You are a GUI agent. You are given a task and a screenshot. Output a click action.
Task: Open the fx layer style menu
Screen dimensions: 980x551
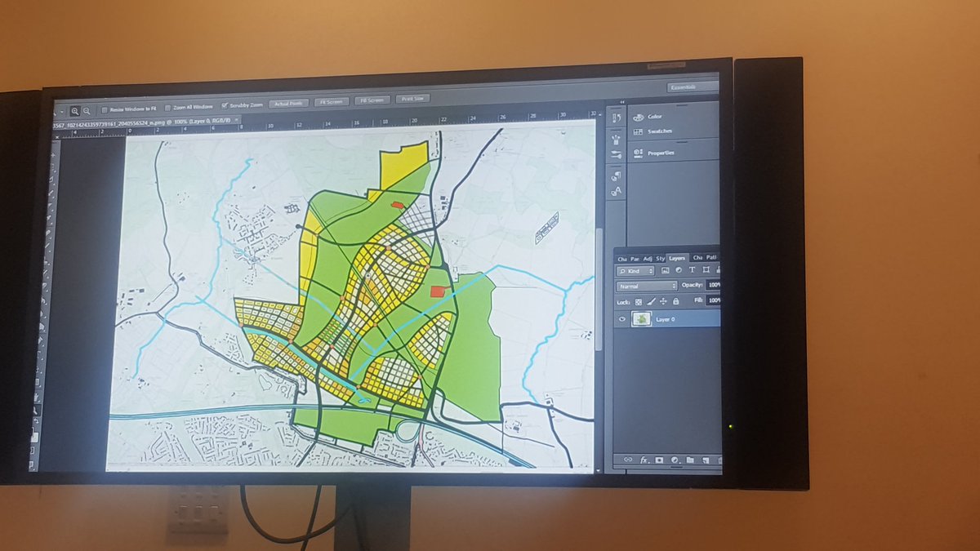[644, 460]
